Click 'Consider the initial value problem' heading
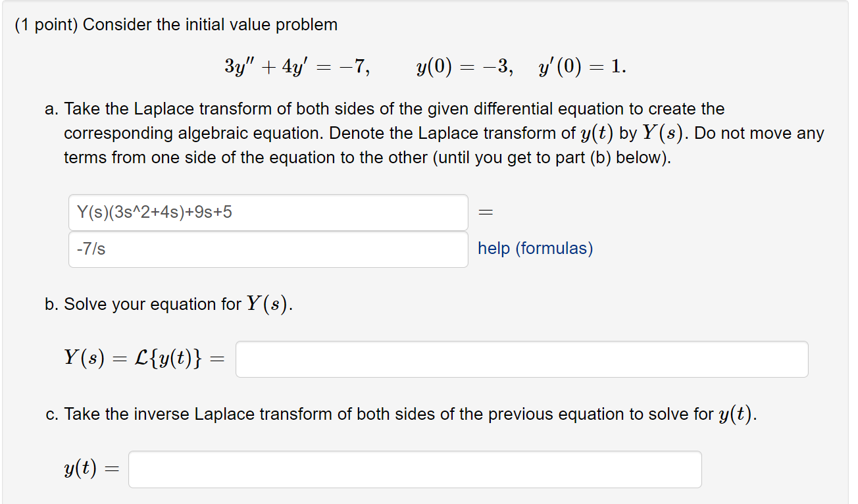 [210, 25]
